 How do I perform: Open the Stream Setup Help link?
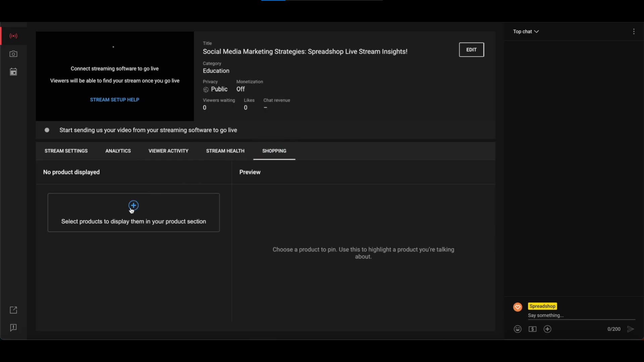tap(114, 100)
